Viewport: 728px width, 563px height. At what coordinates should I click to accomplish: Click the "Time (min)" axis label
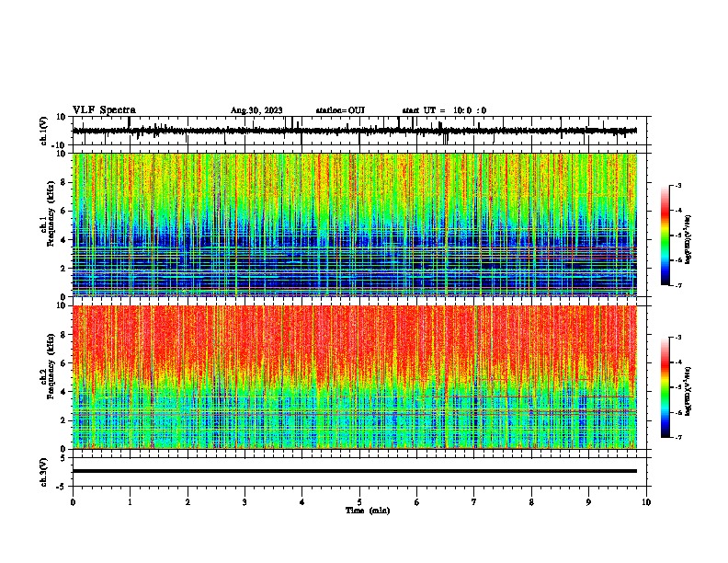click(368, 511)
